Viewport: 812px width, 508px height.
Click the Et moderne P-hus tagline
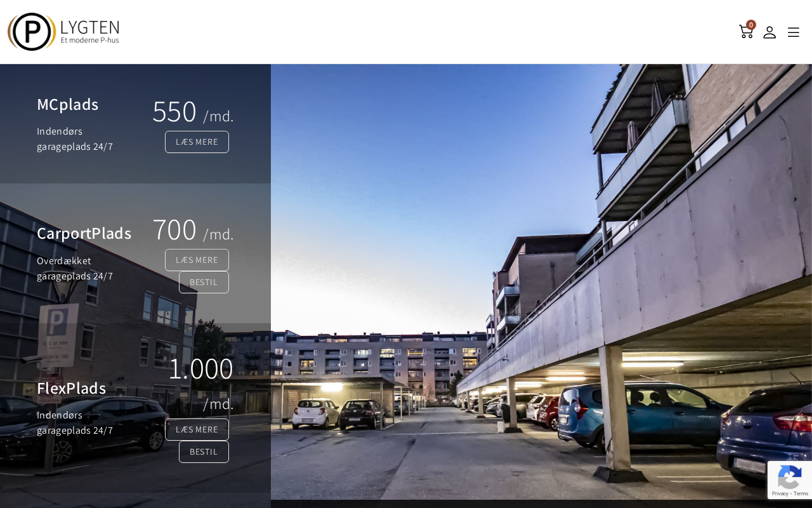pyautogui.click(x=90, y=40)
